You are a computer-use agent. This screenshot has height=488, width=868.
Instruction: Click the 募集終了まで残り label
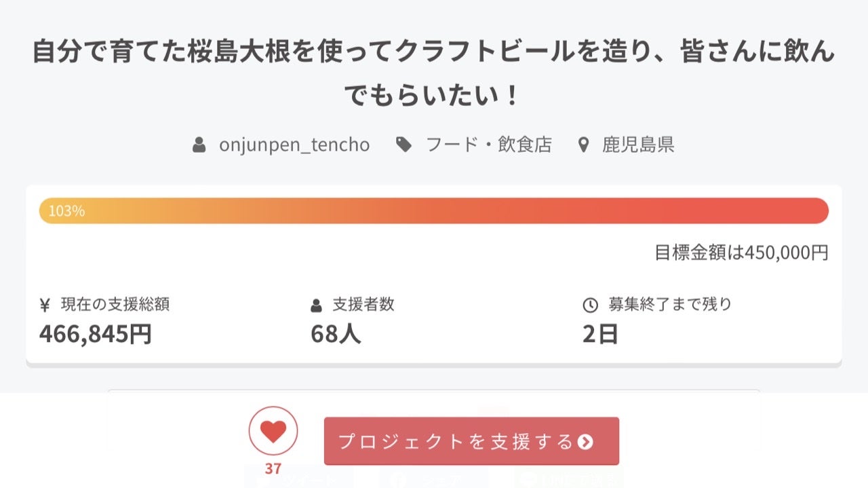pos(670,304)
